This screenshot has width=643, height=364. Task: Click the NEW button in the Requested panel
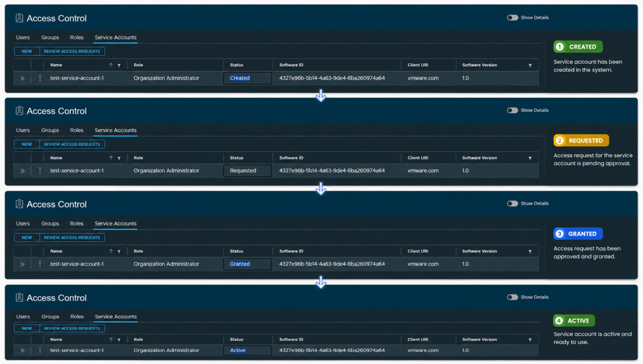(x=27, y=144)
